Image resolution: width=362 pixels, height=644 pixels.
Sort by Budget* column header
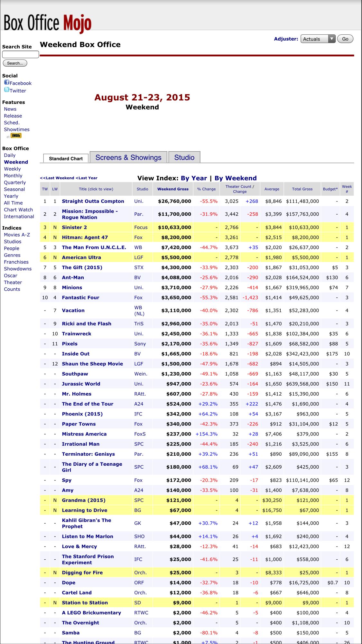[330, 189]
